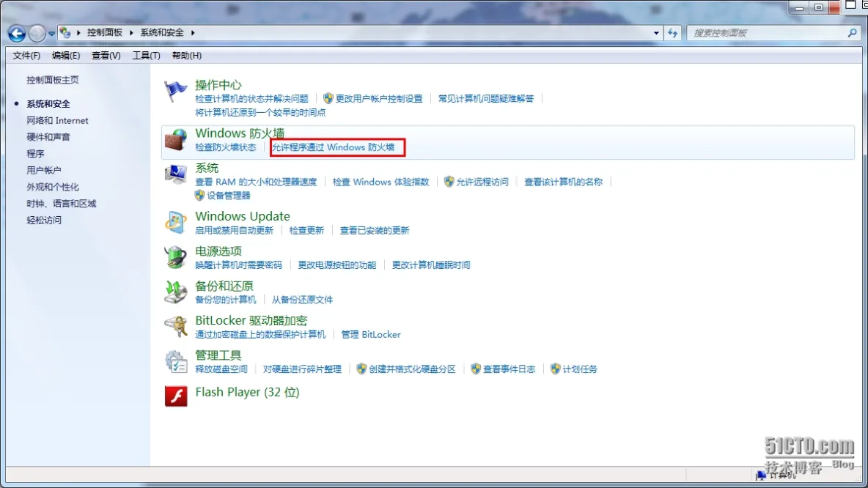The width and height of the screenshot is (868, 488).
Task: Click 将计算机还原到一个较早的时间点 link
Action: pos(260,112)
